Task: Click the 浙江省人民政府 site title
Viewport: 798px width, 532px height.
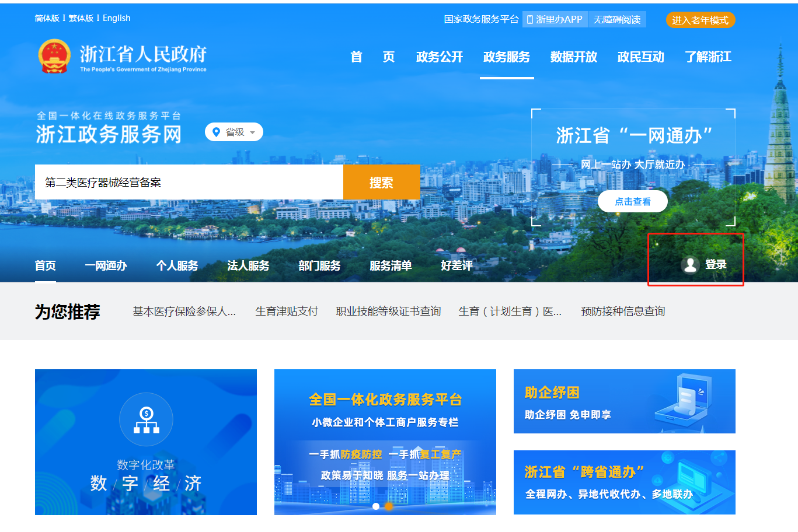Action: 143,54
